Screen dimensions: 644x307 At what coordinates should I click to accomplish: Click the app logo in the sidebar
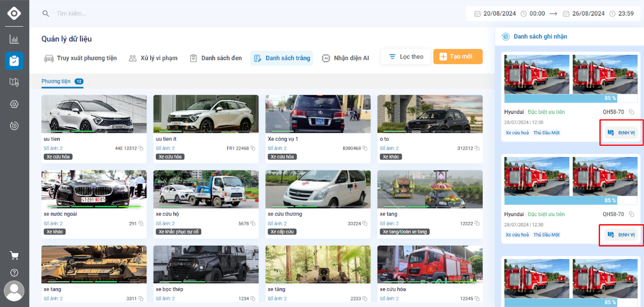click(x=14, y=13)
